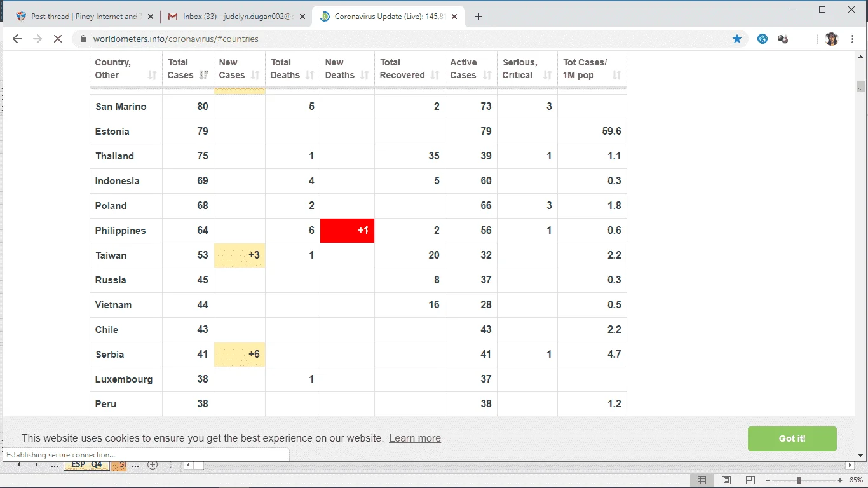
Task: Select the Coronavirus Update tab
Action: (388, 17)
